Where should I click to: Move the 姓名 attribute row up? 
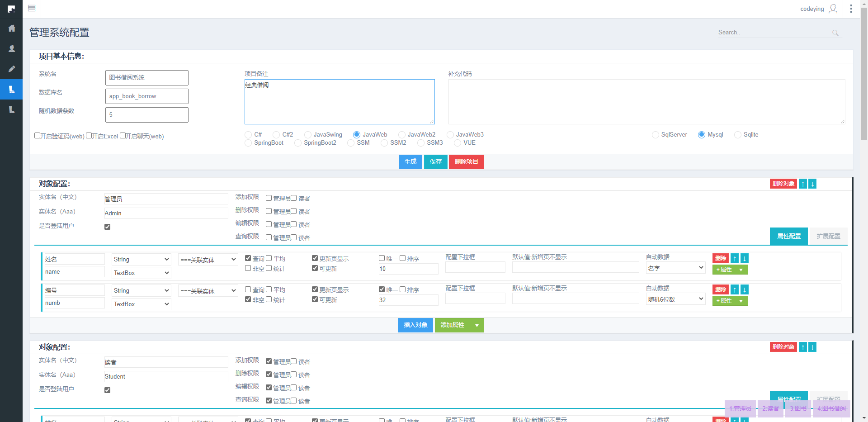click(x=735, y=258)
